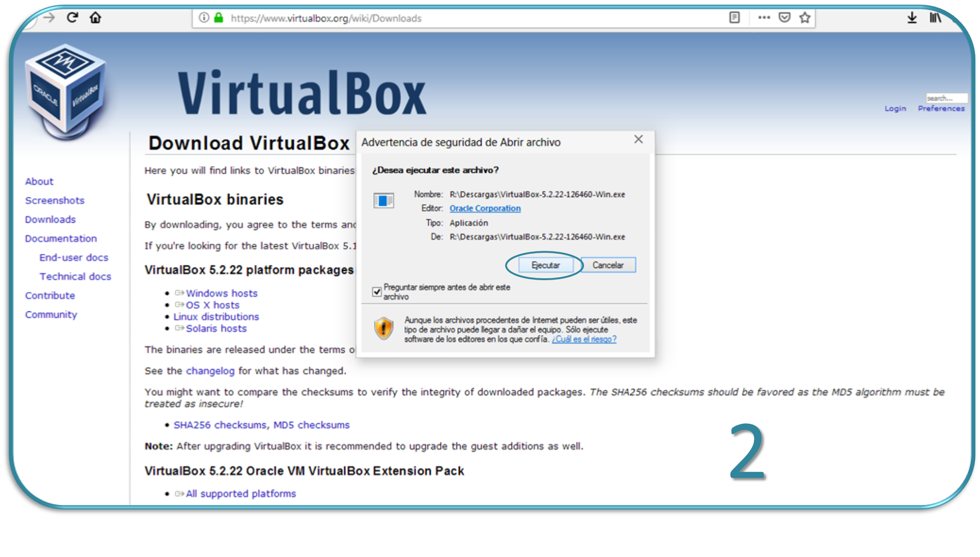Open site information icon in address bar

point(204,18)
